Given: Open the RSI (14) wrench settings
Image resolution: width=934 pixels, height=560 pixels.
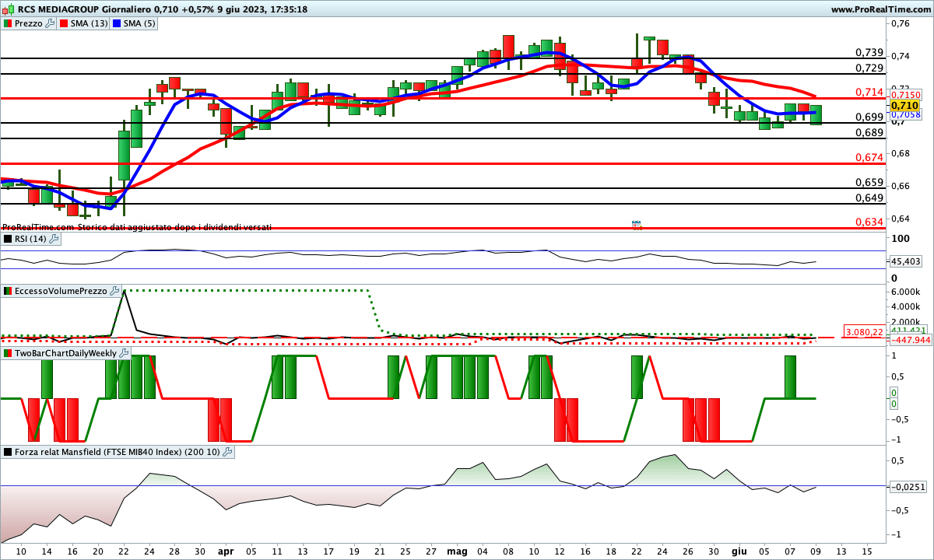Looking at the screenshot, I should [x=54, y=239].
